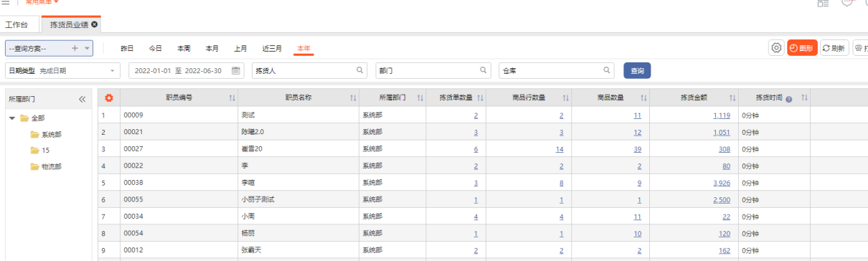Select the 近三月 date shortcut

(272, 49)
